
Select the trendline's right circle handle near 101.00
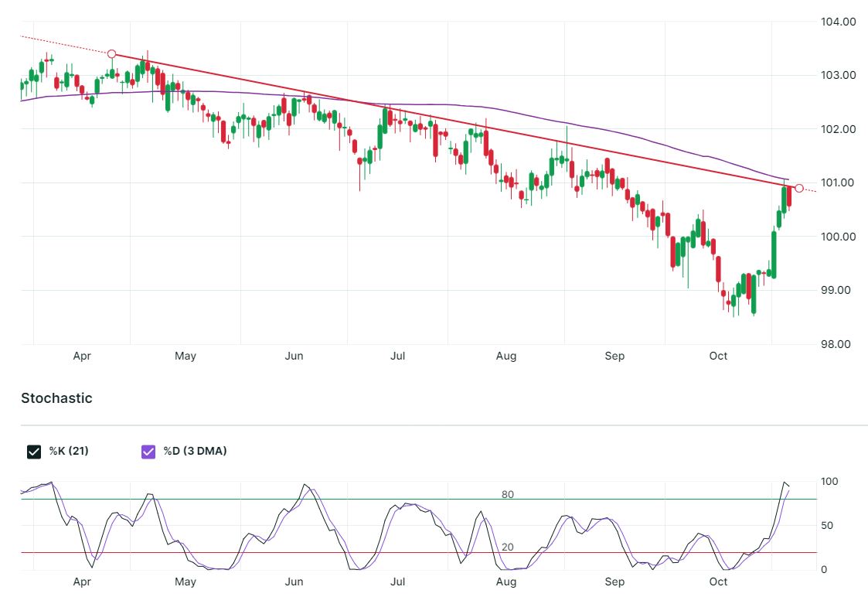798,188
